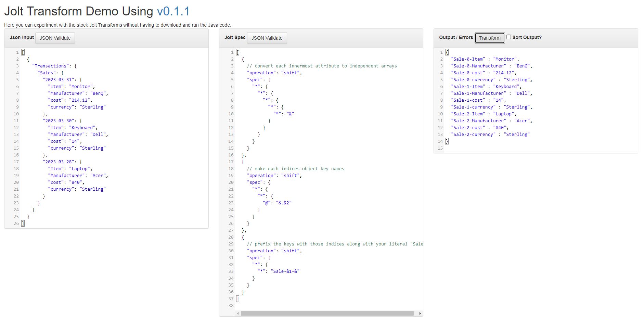Enable the Sort Output checkbox
The width and height of the screenshot is (644, 317).
click(x=508, y=37)
